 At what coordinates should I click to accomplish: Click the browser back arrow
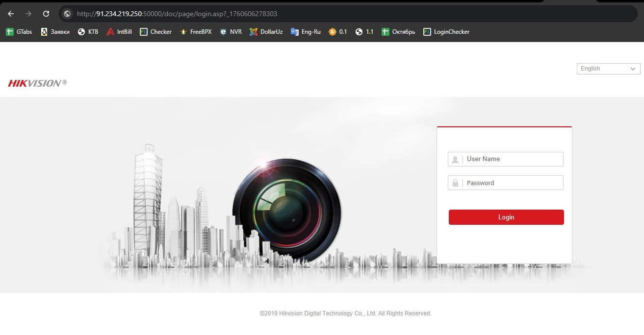[x=11, y=14]
